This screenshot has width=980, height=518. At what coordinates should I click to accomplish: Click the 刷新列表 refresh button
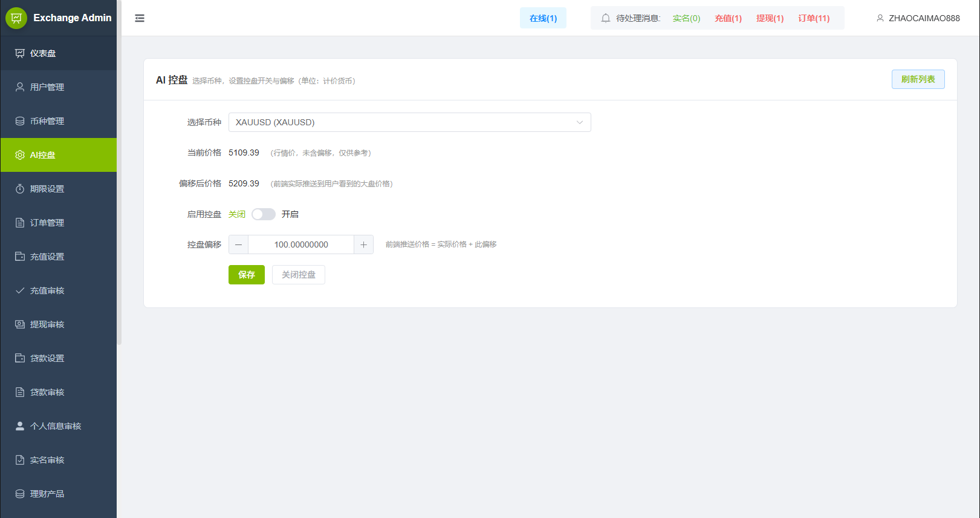(918, 79)
